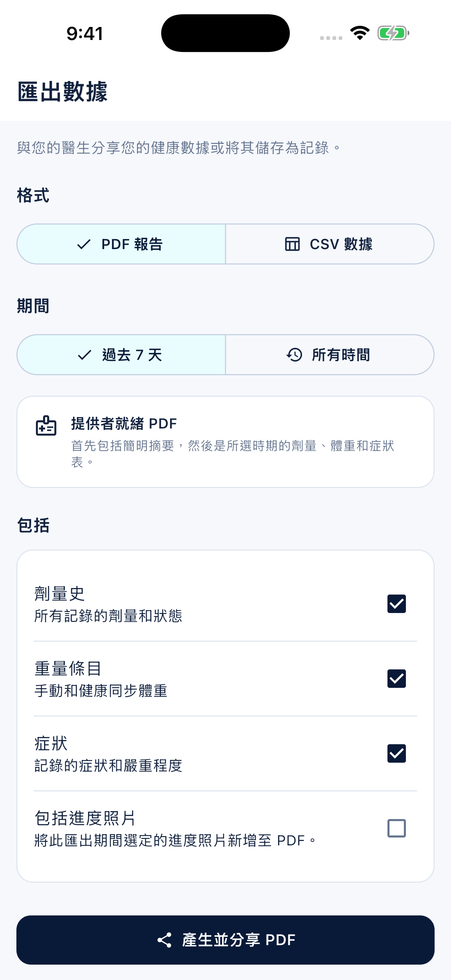The image size is (451, 980).
Task: Choose the 過去 7 天 period option
Action: (x=121, y=355)
